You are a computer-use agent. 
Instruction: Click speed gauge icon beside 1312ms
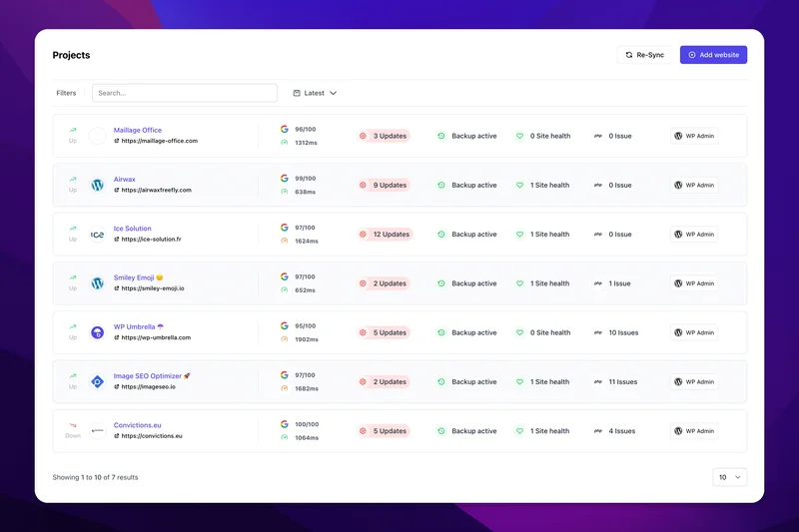(x=285, y=143)
